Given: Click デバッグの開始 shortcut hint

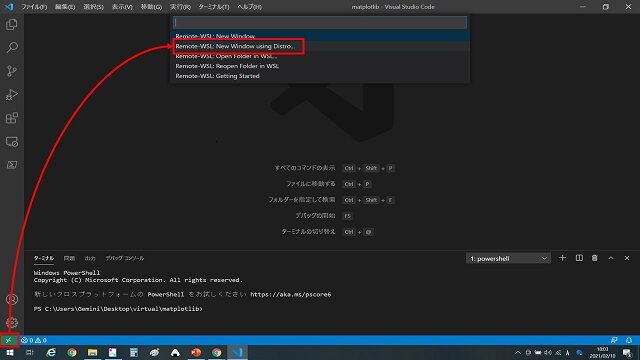Looking at the screenshot, I should (x=315, y=216).
